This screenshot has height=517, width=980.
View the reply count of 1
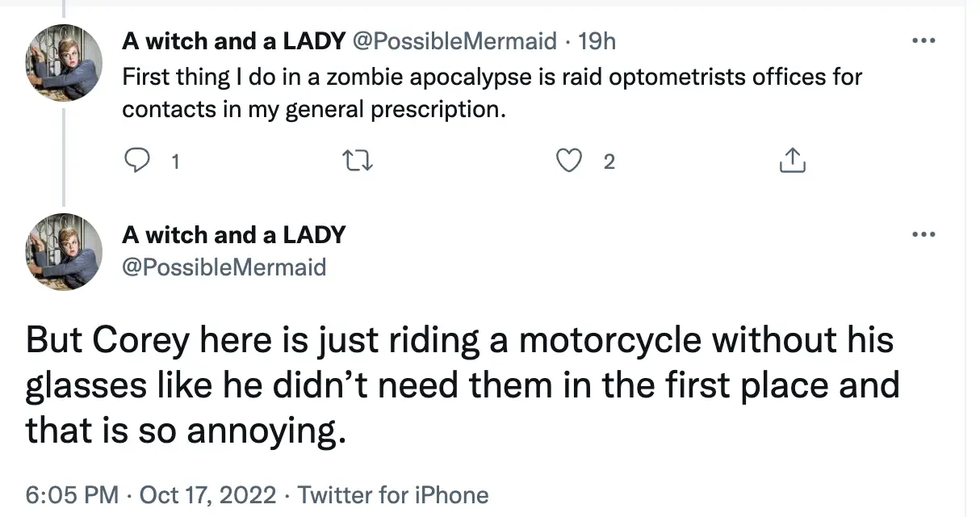tap(174, 162)
